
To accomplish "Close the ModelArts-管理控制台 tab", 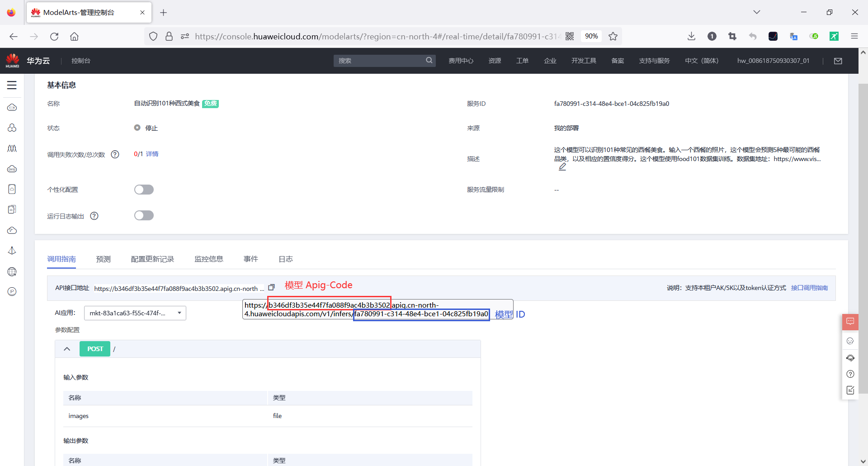I will 142,13.
